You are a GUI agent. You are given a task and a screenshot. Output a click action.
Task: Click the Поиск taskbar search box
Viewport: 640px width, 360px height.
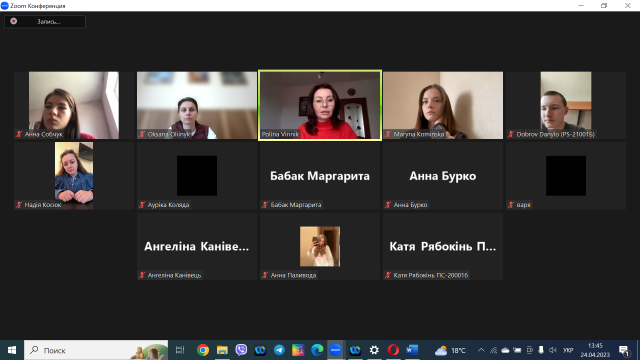[96, 350]
